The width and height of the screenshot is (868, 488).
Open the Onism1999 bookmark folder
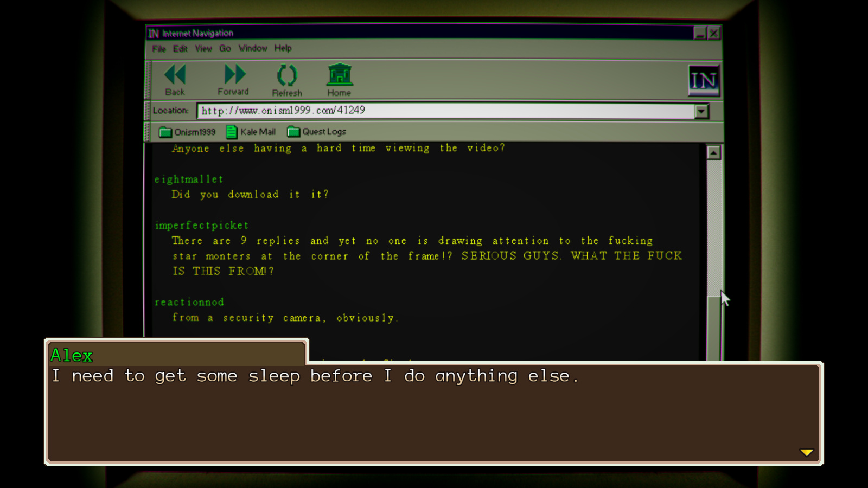[187, 132]
